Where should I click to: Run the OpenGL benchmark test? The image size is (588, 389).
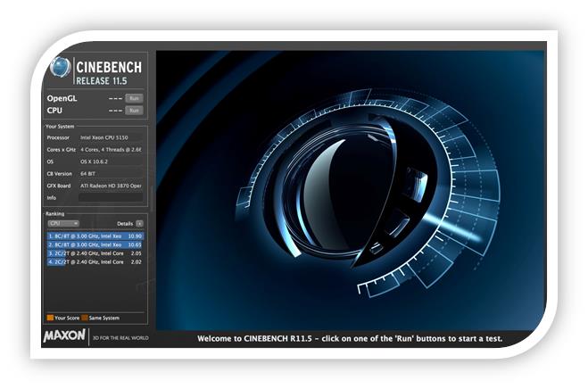point(133,98)
